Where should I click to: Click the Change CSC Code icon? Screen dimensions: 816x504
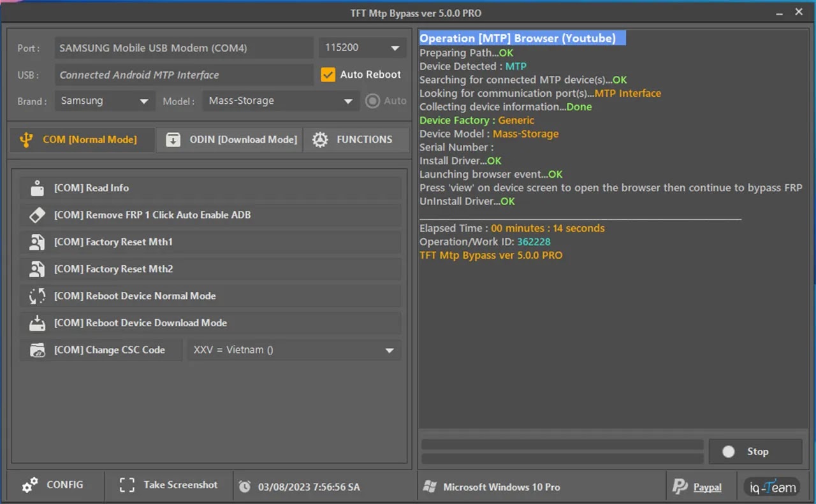pos(37,350)
